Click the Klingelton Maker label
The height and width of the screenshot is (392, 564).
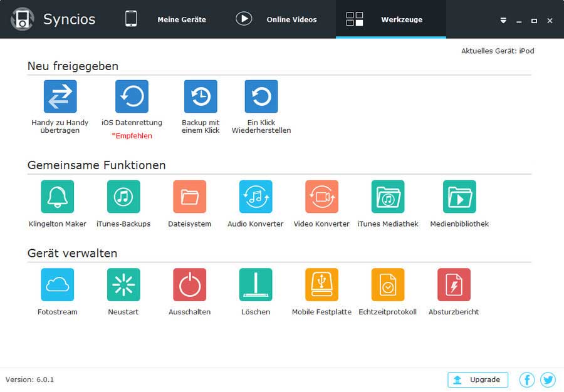point(58,224)
